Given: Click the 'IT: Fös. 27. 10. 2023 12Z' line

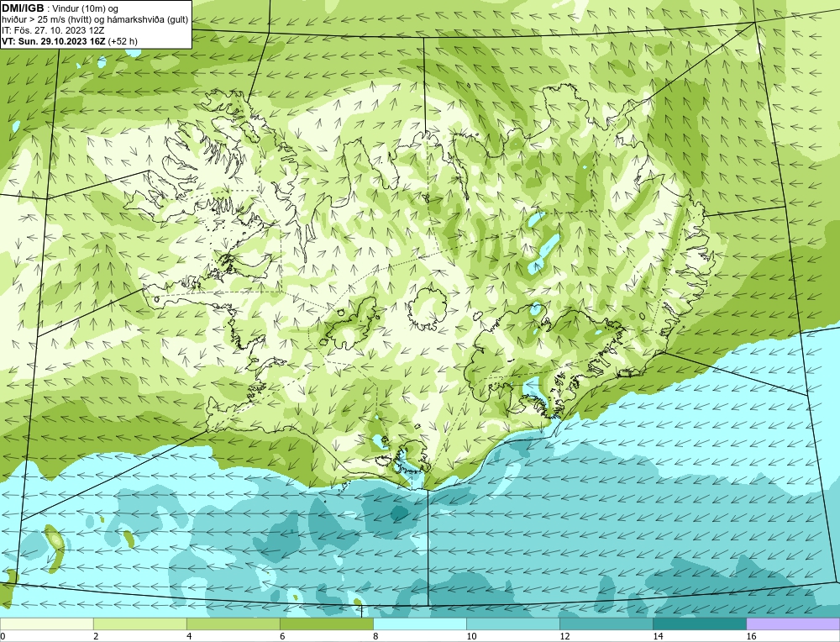Looking at the screenshot, I should 53,30.
